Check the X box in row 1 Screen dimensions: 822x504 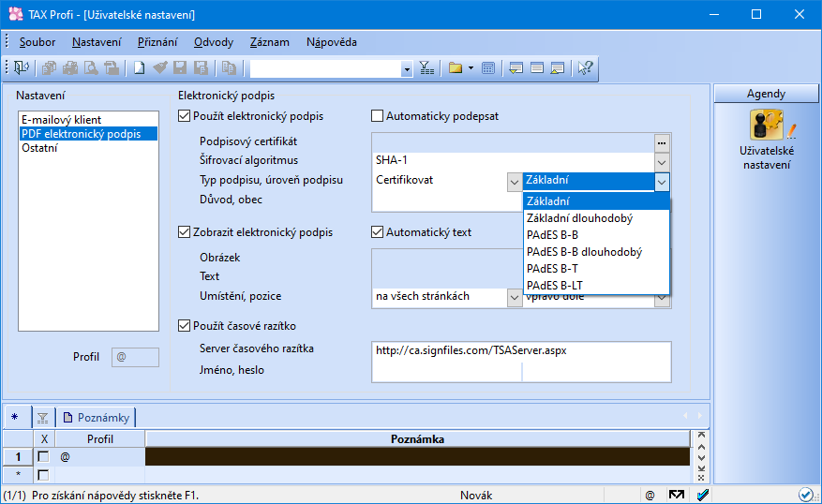43,457
